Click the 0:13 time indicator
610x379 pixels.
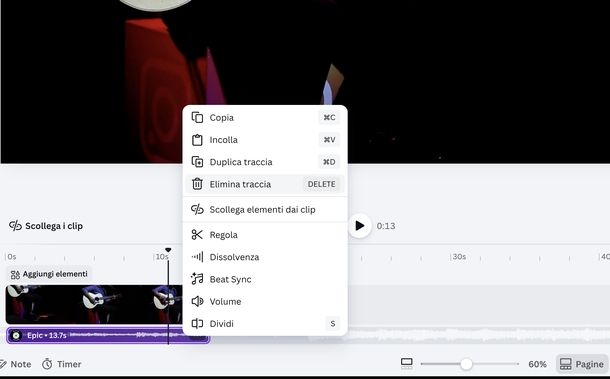pyautogui.click(x=386, y=226)
